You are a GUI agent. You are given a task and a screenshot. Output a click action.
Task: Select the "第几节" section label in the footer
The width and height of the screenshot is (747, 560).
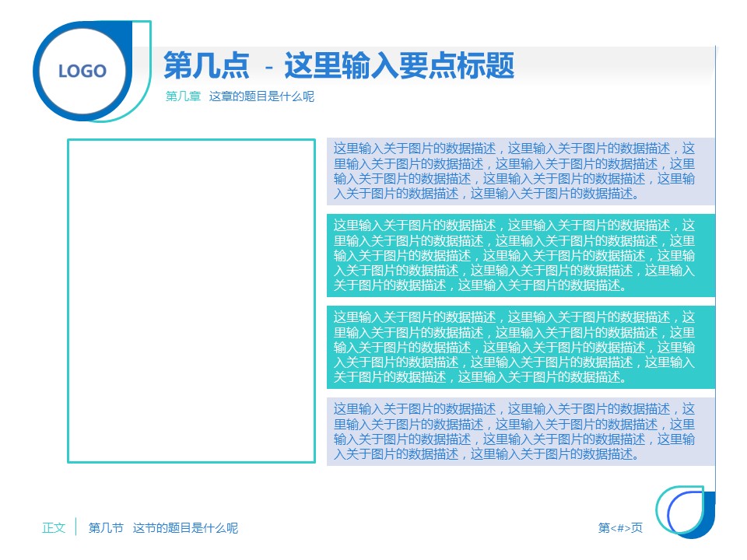pos(106,528)
